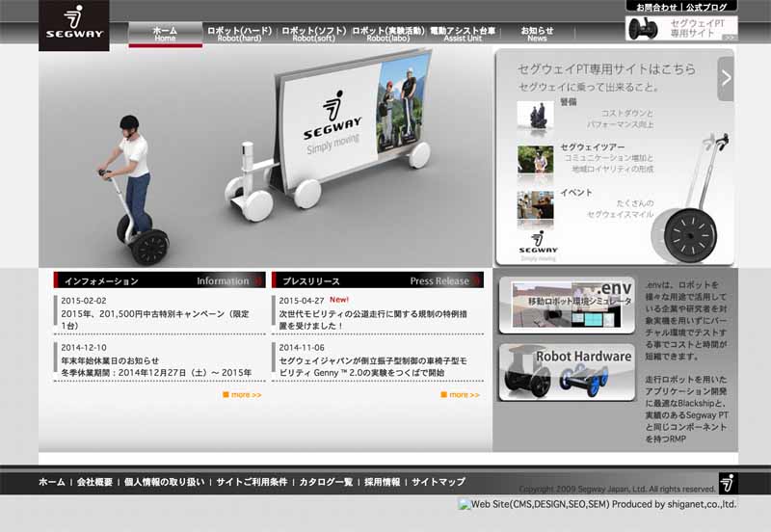Viewport: 771px width, 532px height.
Task: Open ロボット(ソフト) Robot(soft) menu item
Action: click(x=314, y=34)
